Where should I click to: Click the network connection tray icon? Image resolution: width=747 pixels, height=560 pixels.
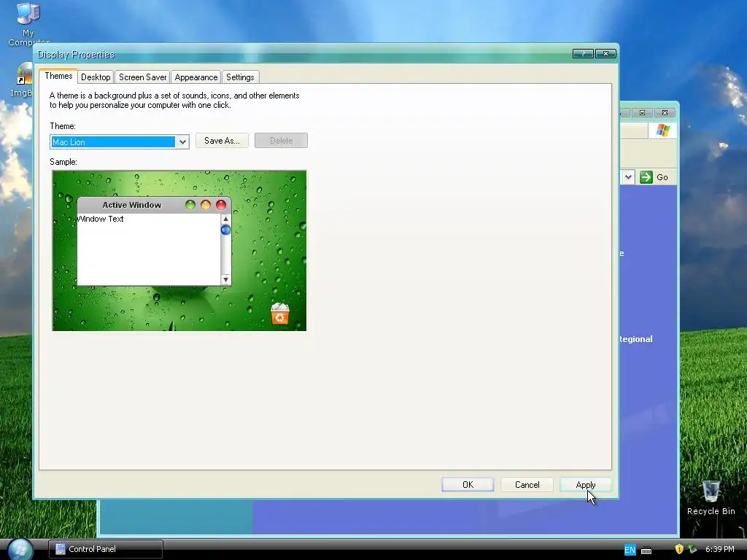click(x=692, y=549)
